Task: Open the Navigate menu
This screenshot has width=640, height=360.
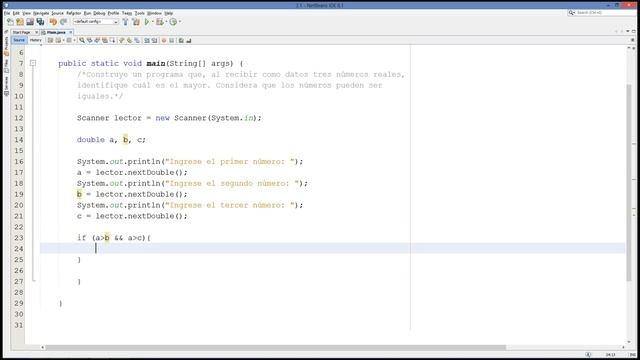Action: (x=41, y=13)
